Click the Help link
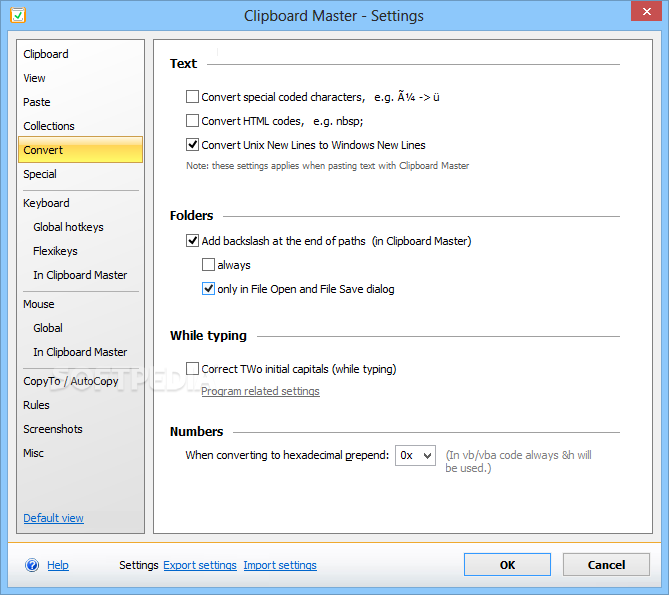This screenshot has width=669, height=595. [58, 565]
